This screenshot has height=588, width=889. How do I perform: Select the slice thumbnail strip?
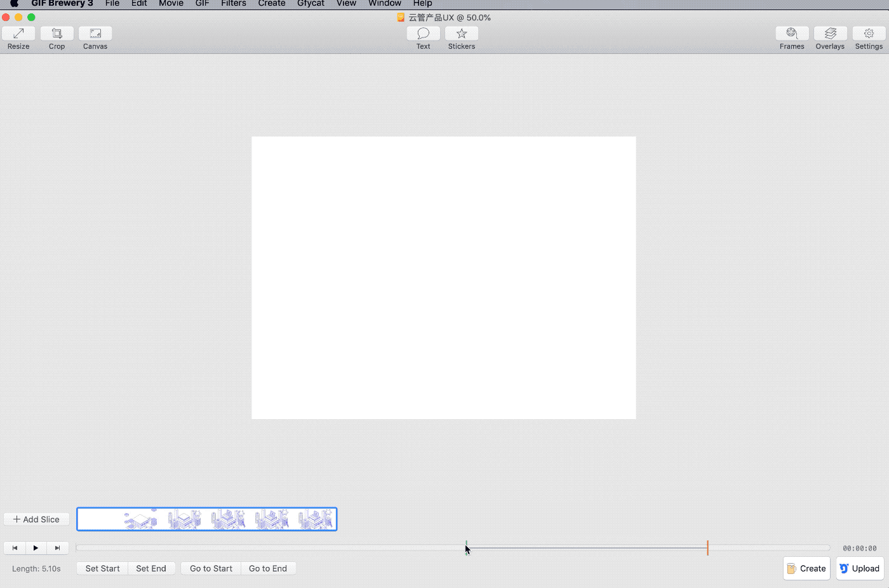(207, 519)
